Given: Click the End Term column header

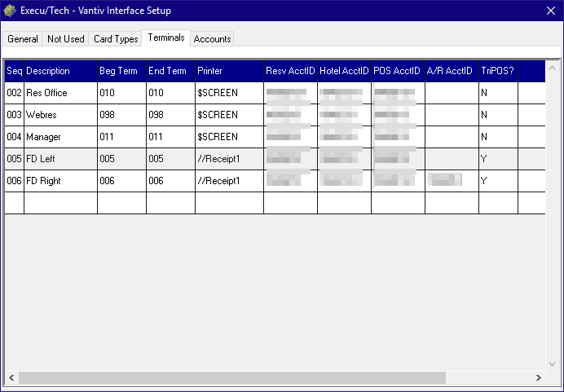Looking at the screenshot, I should [x=170, y=71].
